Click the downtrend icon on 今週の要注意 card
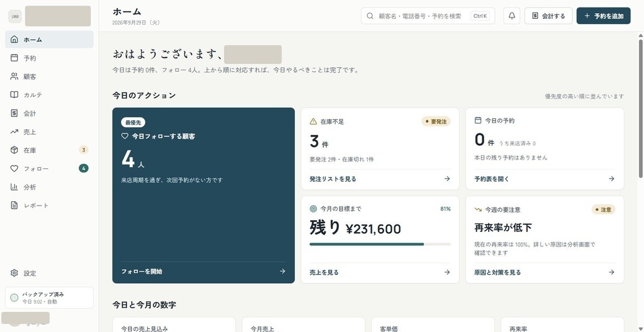Viewport: 644px width, 332px height. click(x=478, y=209)
